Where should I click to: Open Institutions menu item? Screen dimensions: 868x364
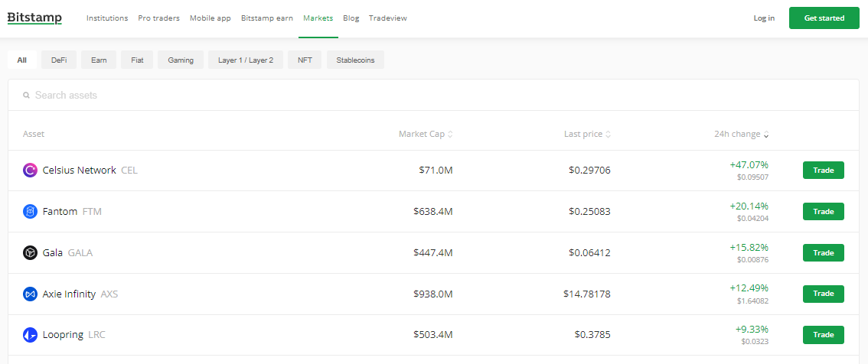pos(107,18)
